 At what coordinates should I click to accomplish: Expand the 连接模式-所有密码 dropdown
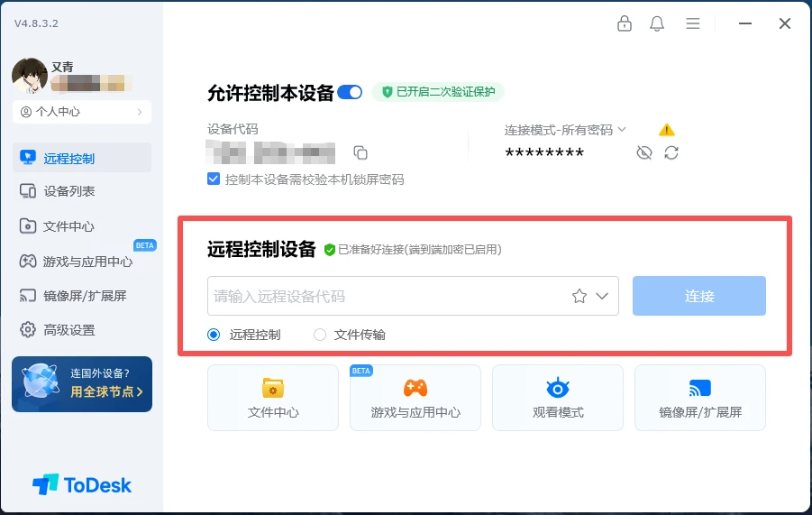click(x=565, y=130)
